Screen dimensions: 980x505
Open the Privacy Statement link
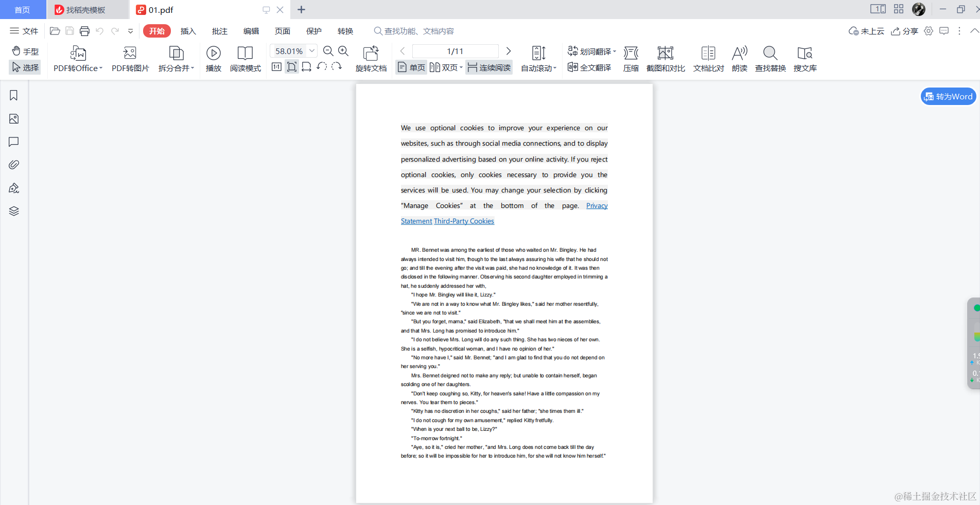pos(597,205)
